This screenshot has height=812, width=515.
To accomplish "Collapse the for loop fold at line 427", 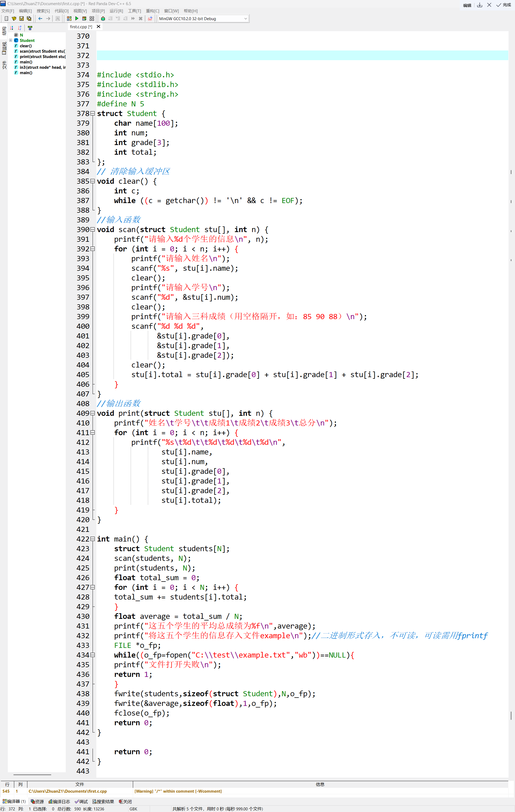I will pyautogui.click(x=93, y=587).
